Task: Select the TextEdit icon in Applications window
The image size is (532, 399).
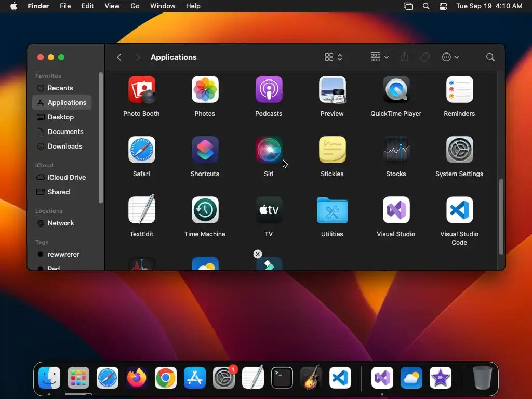Action: pos(141,210)
